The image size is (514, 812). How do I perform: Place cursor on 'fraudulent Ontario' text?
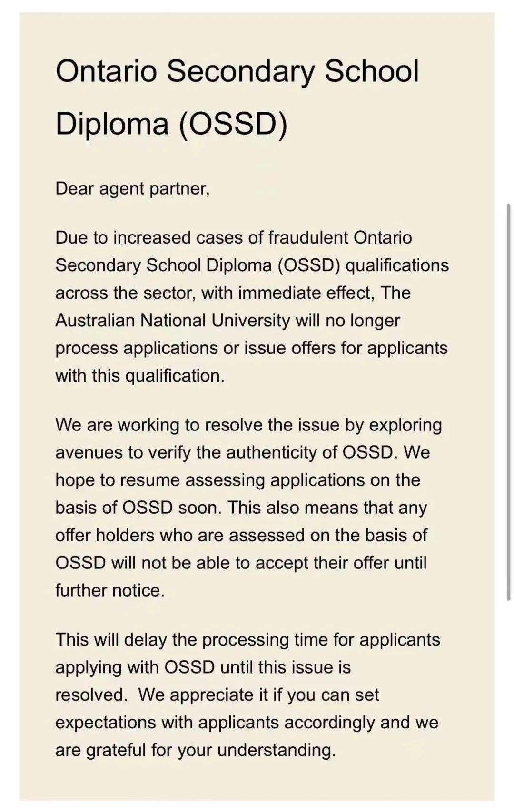click(x=340, y=237)
